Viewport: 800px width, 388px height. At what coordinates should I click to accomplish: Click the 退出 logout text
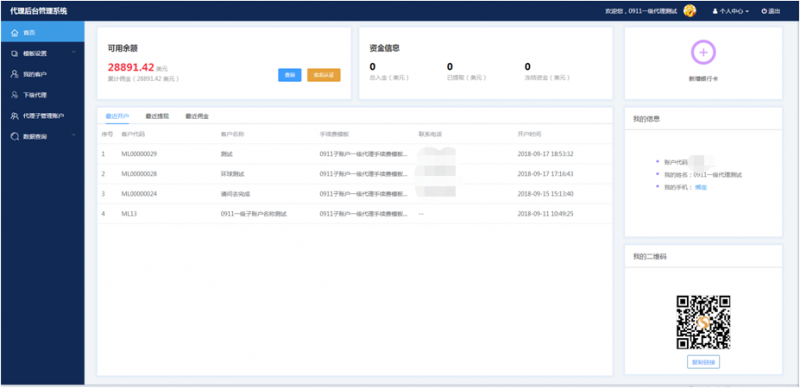774,11
